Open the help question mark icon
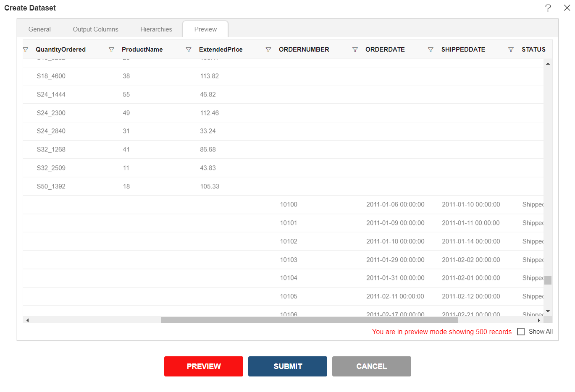575x392 pixels. coord(548,8)
